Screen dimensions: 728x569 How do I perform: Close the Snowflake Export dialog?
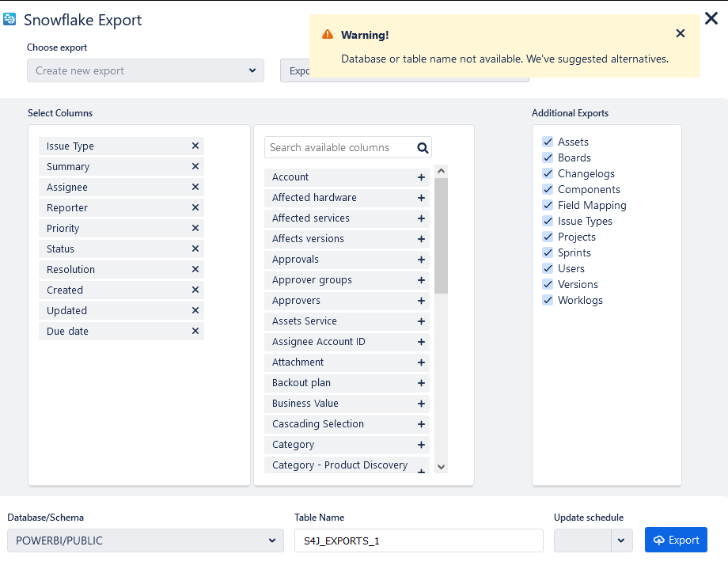click(711, 18)
